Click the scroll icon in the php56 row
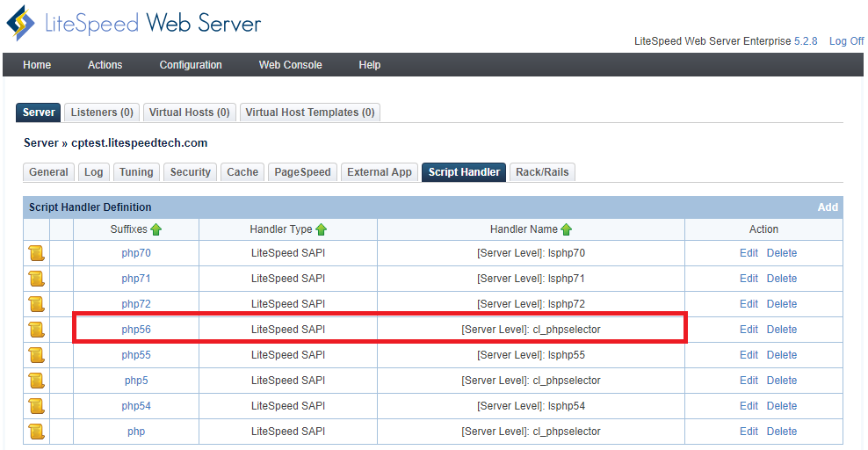The height and width of the screenshot is (450, 868). (x=36, y=330)
